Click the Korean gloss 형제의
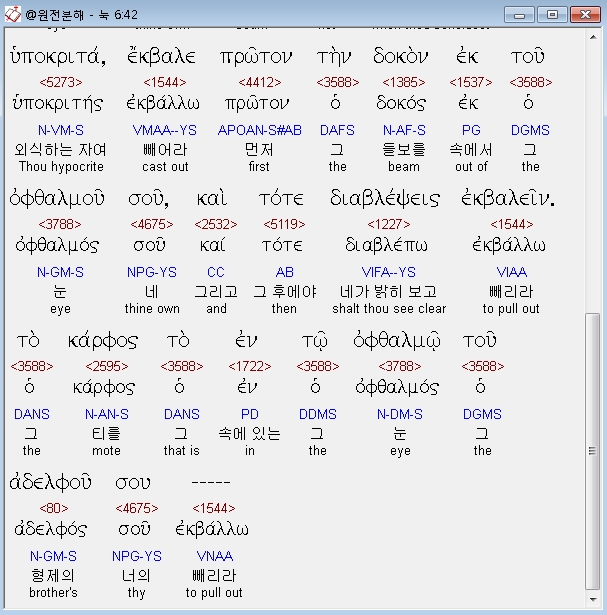The image size is (607, 615). (x=53, y=576)
